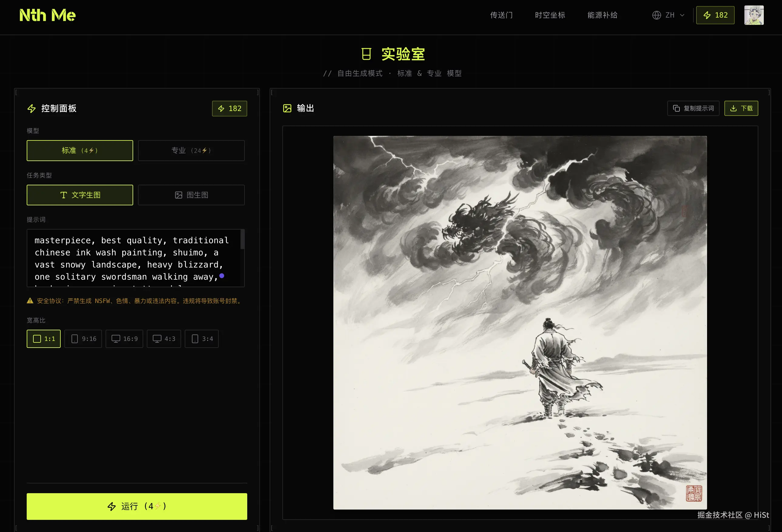This screenshot has width=782, height=532.
Task: Navigate to 能源补给 in the top bar
Action: tap(602, 15)
